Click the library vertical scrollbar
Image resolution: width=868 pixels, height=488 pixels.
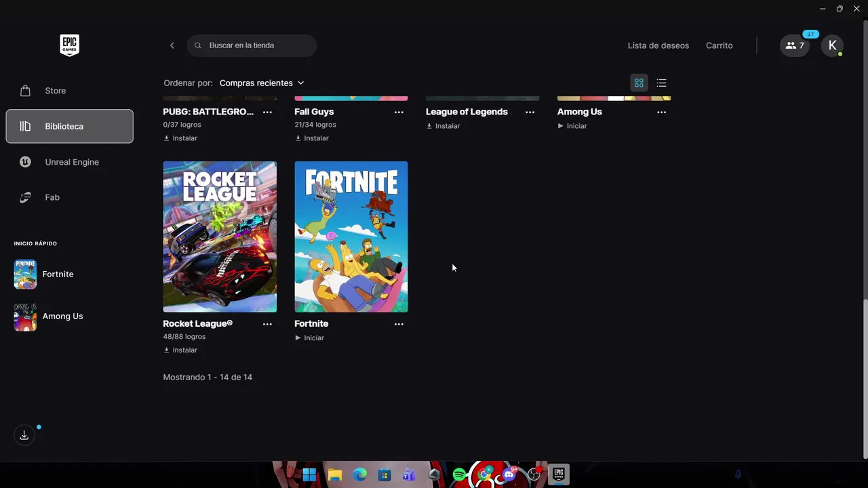(864, 380)
